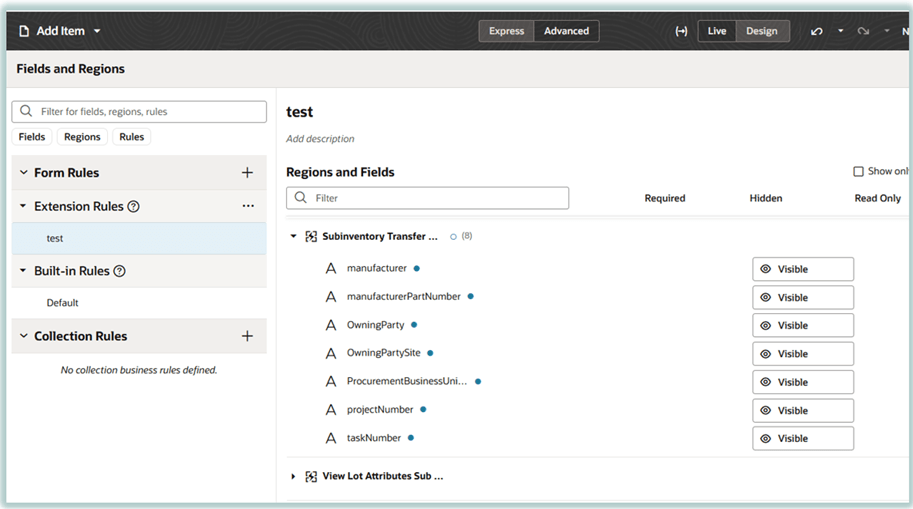Screen dimensions: 913x509
Task: Open the Add Item dropdown arrow
Action: [x=97, y=31]
